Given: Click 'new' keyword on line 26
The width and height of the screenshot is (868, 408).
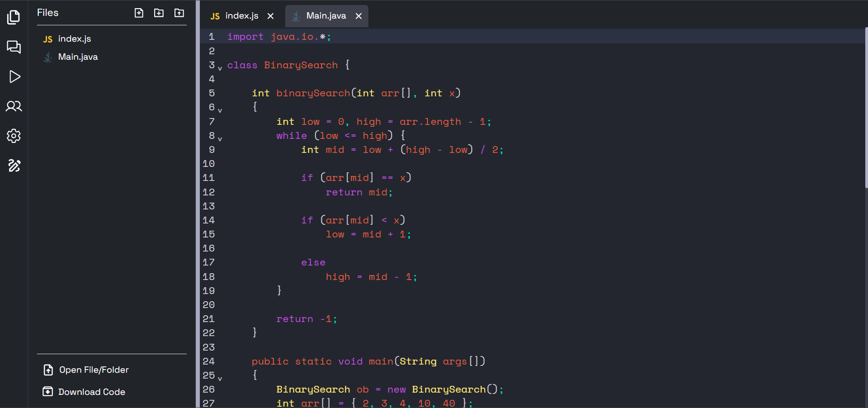Looking at the screenshot, I should (396, 389).
